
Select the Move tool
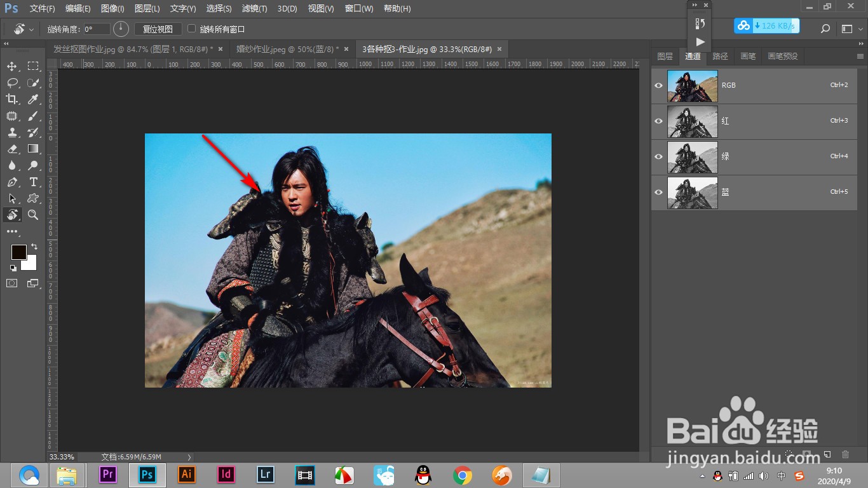[12, 66]
